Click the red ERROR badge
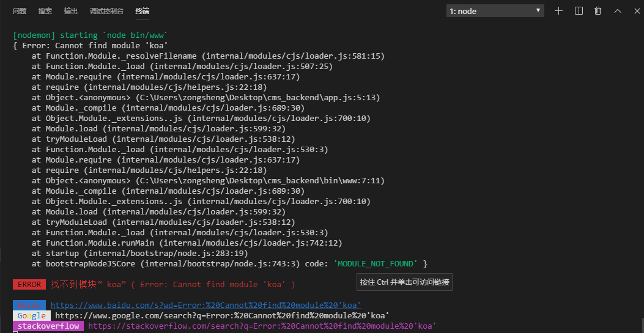 coord(29,284)
